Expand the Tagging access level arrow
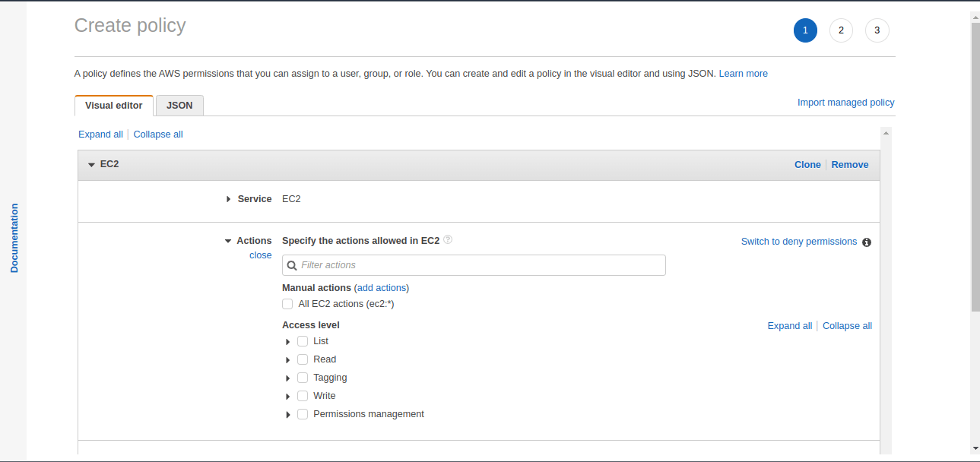This screenshot has width=980, height=462. click(x=288, y=378)
